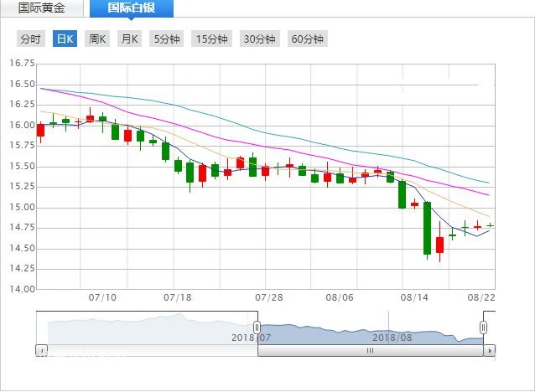Click the horizontal scrollbar thumb grip
Image resolution: width=535 pixels, height=392 pixels.
tap(370, 351)
